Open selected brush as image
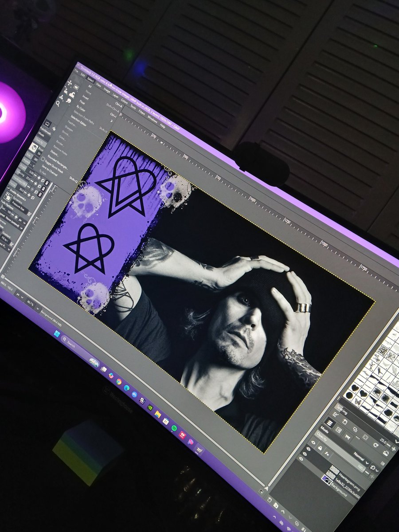The width and height of the screenshot is (399, 532). click(x=386, y=454)
